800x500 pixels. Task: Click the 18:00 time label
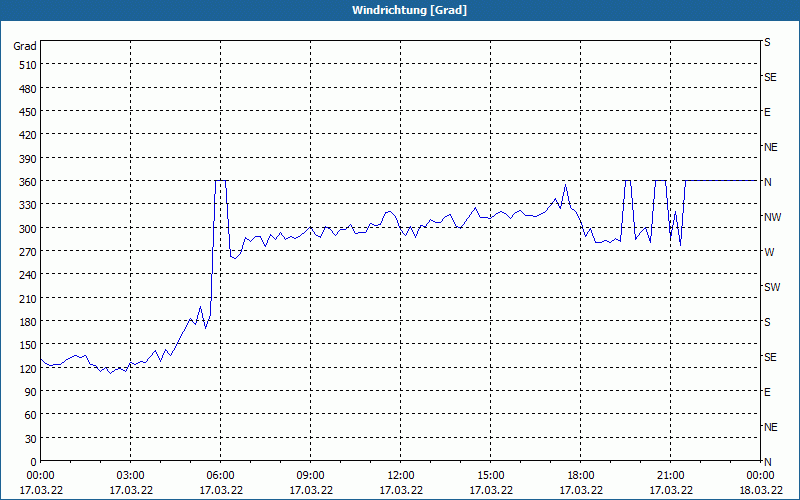click(581, 476)
